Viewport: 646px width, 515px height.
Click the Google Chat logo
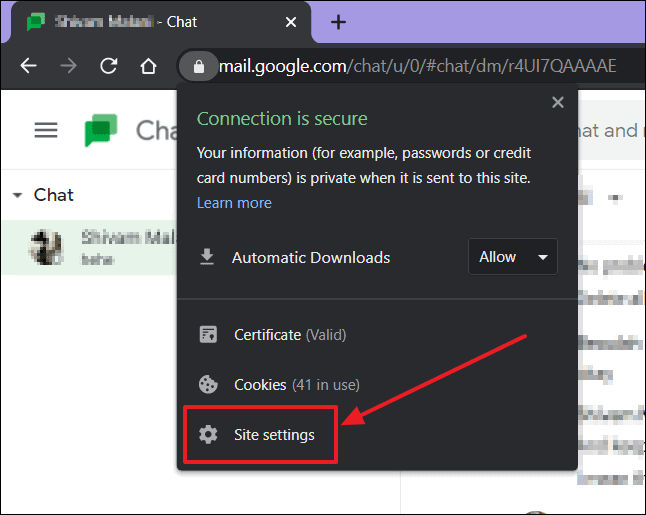click(101, 130)
